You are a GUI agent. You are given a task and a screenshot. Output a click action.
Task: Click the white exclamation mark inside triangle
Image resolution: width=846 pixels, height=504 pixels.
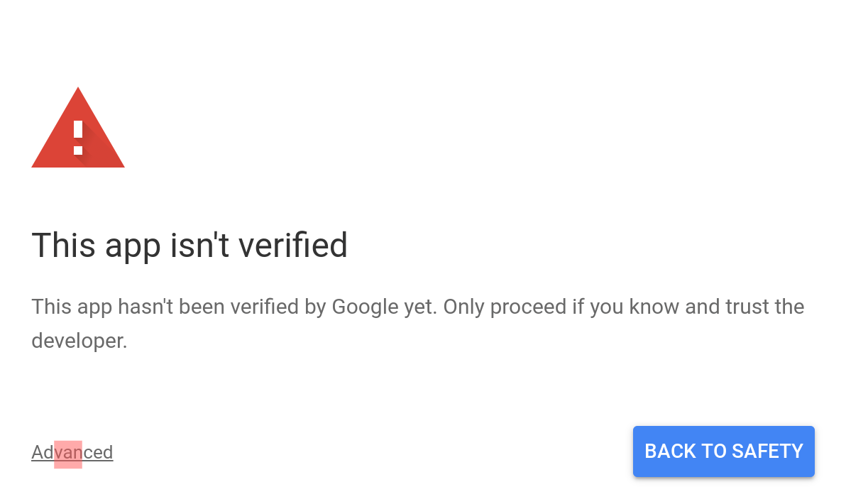[x=78, y=138]
